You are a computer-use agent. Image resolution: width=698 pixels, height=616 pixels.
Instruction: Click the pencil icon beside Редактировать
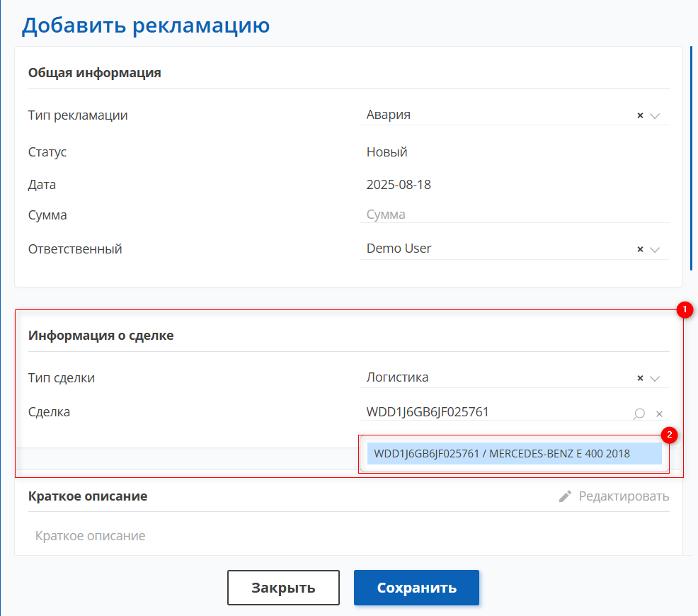pos(566,496)
